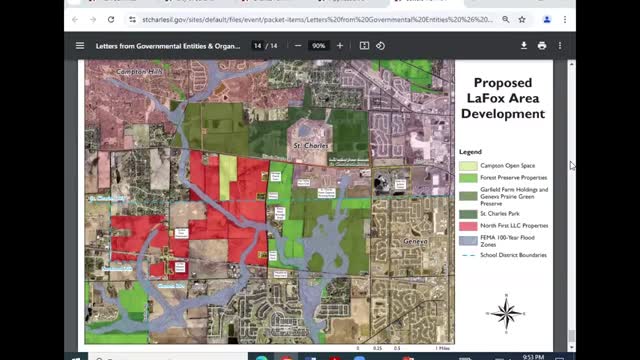This screenshot has width=640, height=360.
Task: Click the 'St. Charles Park' legend label
Action: [500, 213]
